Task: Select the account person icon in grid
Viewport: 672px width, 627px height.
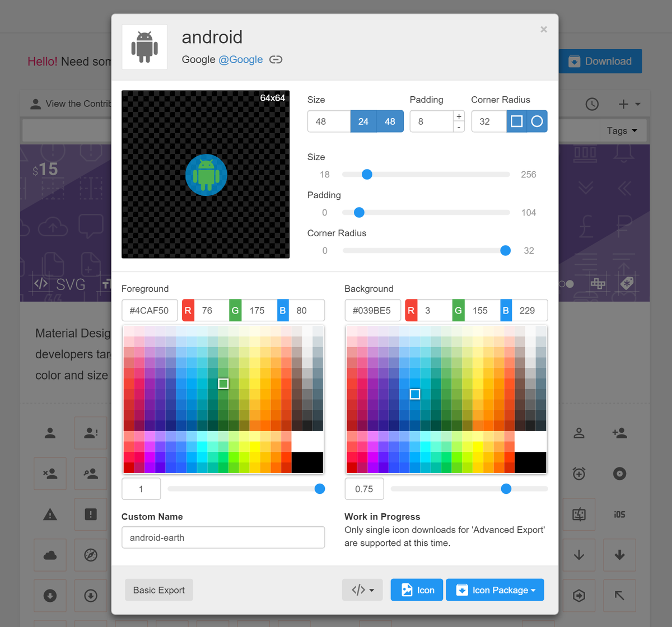Action: coord(50,433)
